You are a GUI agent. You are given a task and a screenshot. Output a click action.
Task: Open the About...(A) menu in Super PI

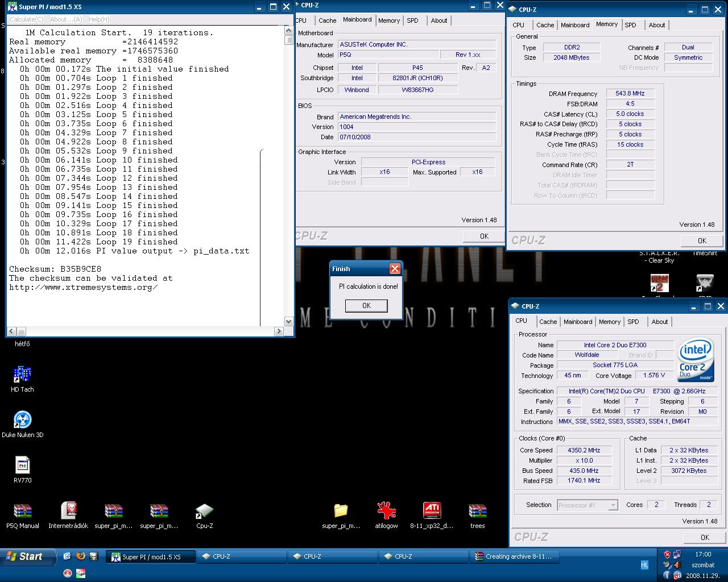click(66, 19)
